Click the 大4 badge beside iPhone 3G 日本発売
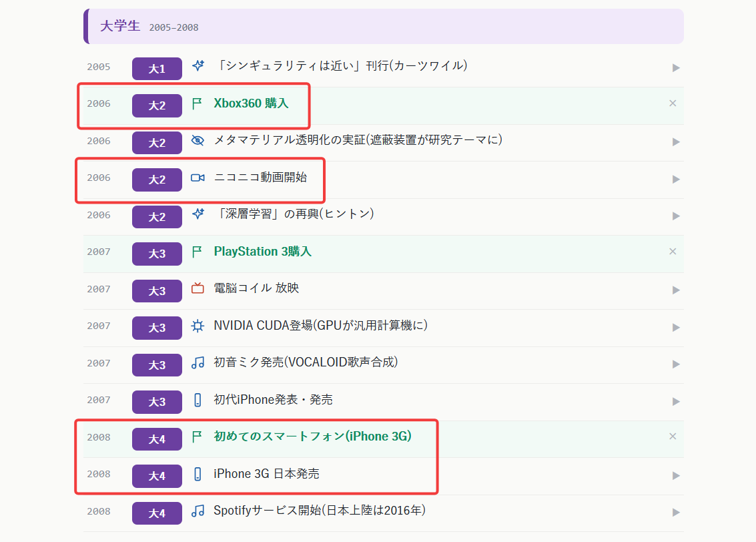Image resolution: width=756 pixels, height=542 pixels. [x=157, y=476]
